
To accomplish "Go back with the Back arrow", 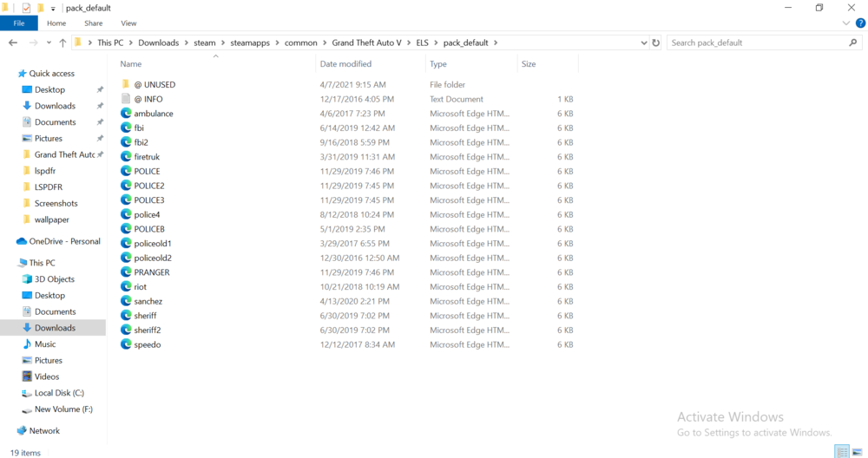I will [x=13, y=43].
